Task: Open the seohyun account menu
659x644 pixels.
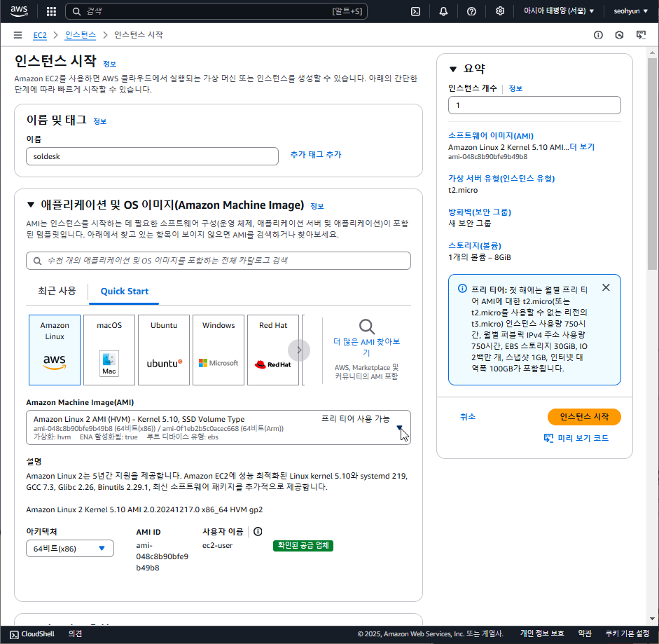Action: click(630, 11)
